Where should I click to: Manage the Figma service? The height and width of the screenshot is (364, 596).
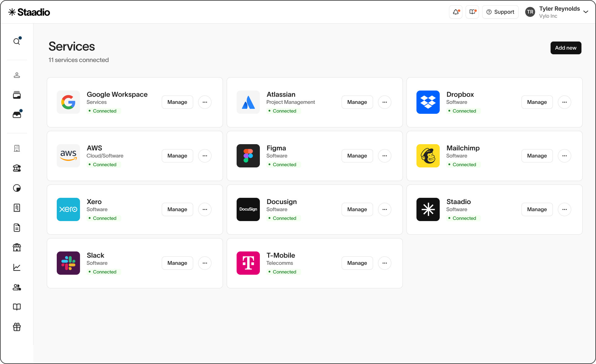[x=357, y=156]
